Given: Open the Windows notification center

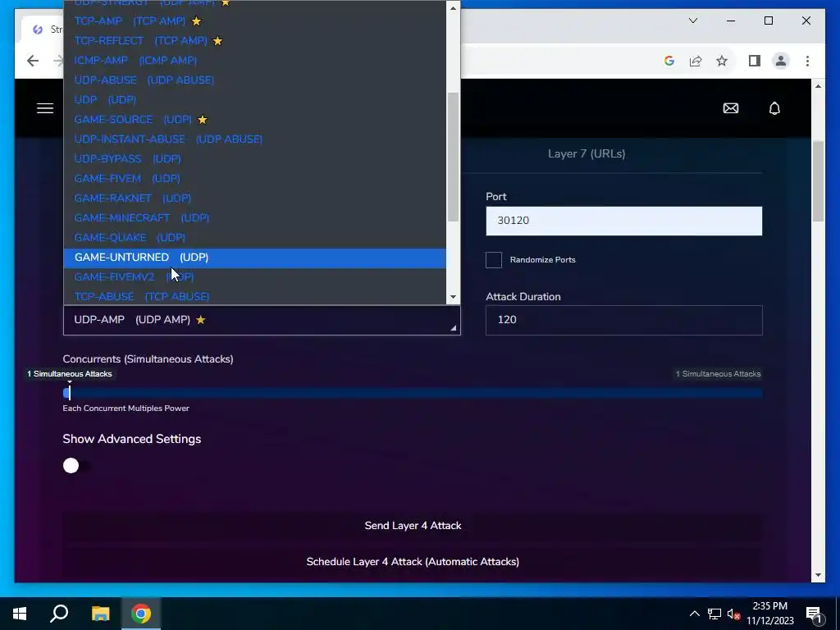Looking at the screenshot, I should (x=815, y=614).
